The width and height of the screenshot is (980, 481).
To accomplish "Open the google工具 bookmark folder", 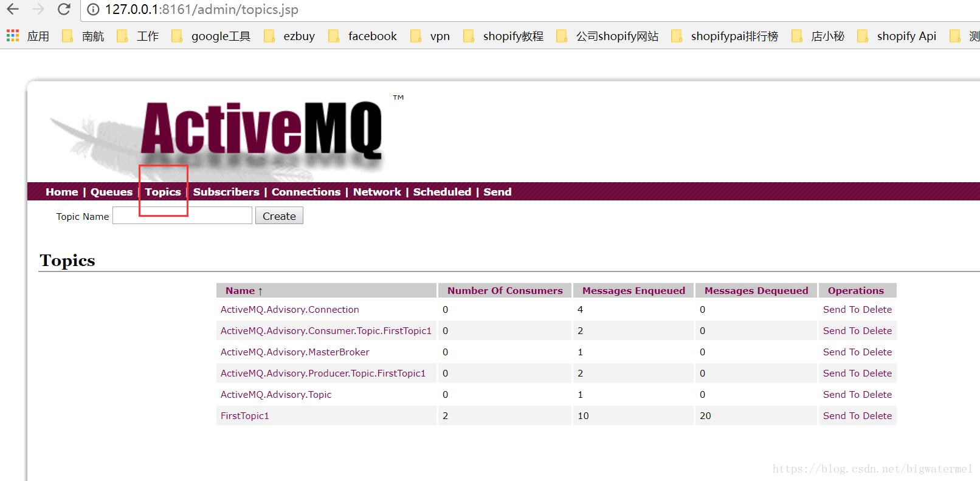I will (x=212, y=36).
